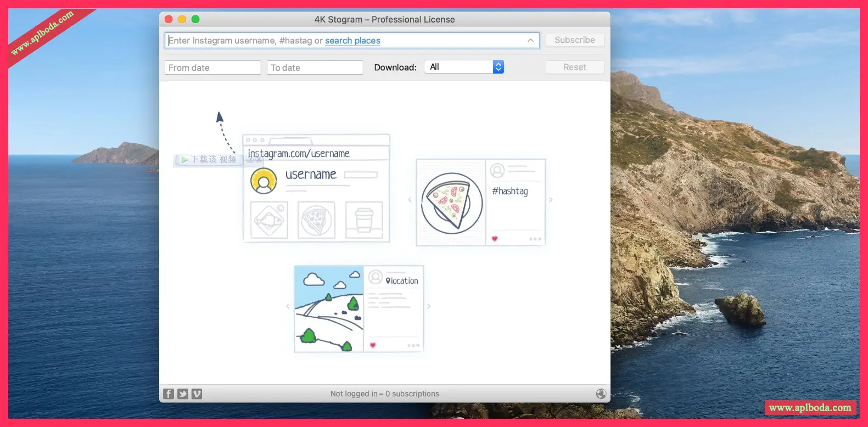Open the Facebook icon in status bar
The image size is (868, 427).
coord(169,394)
